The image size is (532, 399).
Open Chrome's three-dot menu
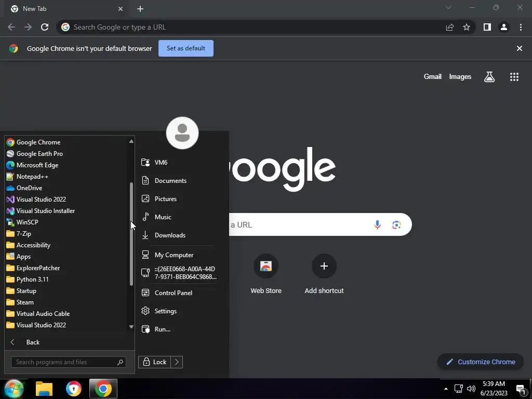[521, 27]
